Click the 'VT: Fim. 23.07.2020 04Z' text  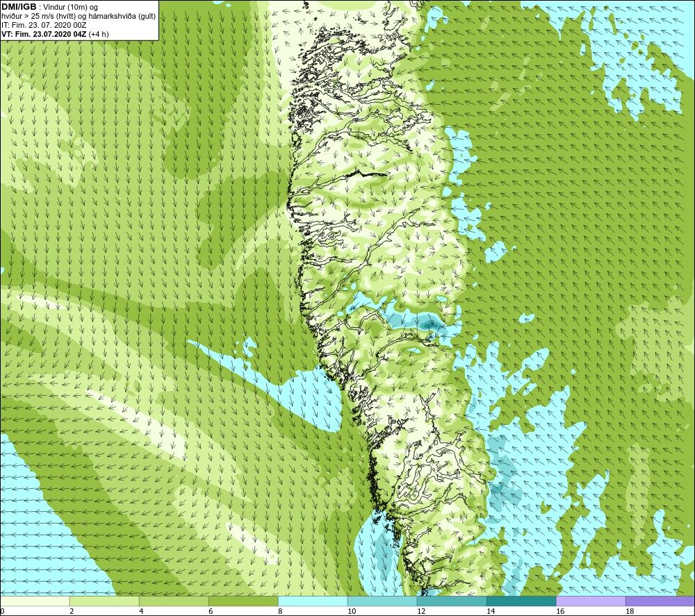tap(44, 34)
